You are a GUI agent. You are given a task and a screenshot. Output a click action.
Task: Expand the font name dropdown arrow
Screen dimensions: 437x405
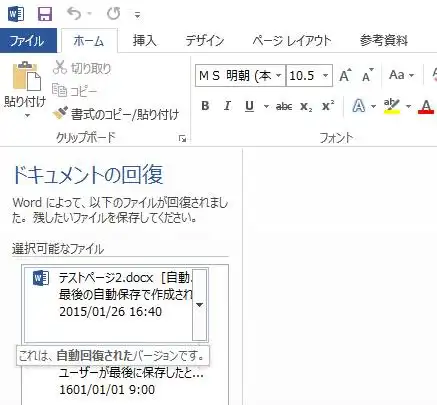(x=279, y=76)
